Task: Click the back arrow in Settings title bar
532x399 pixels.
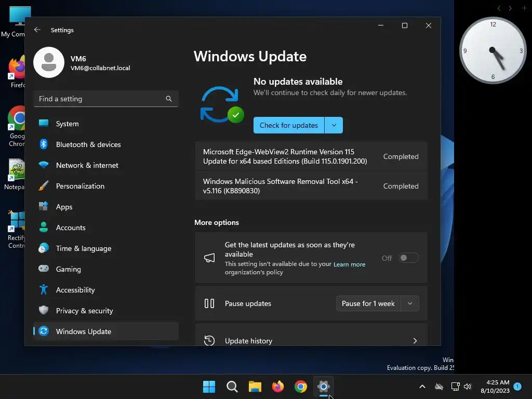Action: [x=37, y=30]
